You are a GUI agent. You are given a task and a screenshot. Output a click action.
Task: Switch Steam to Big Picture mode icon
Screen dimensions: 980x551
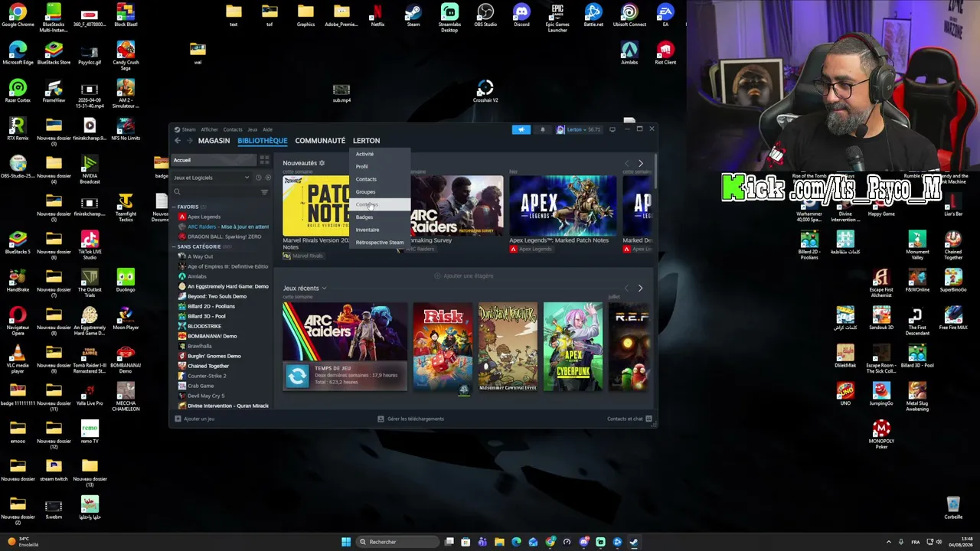612,129
